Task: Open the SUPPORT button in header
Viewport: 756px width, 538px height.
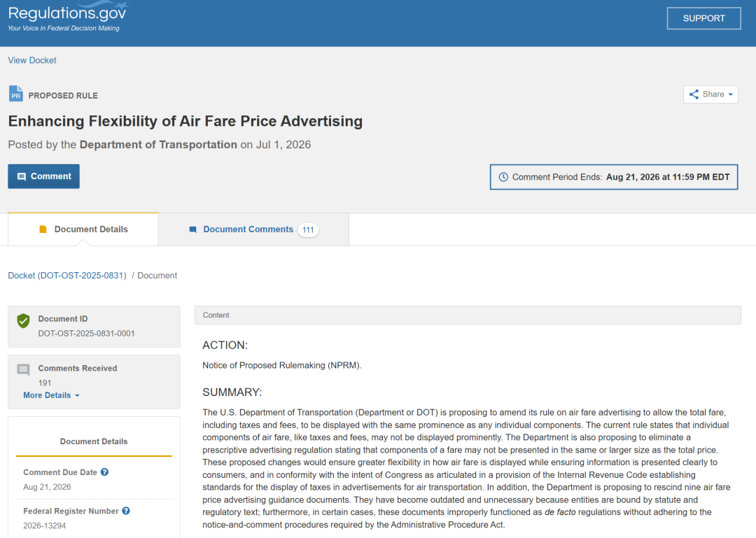Action: (704, 18)
